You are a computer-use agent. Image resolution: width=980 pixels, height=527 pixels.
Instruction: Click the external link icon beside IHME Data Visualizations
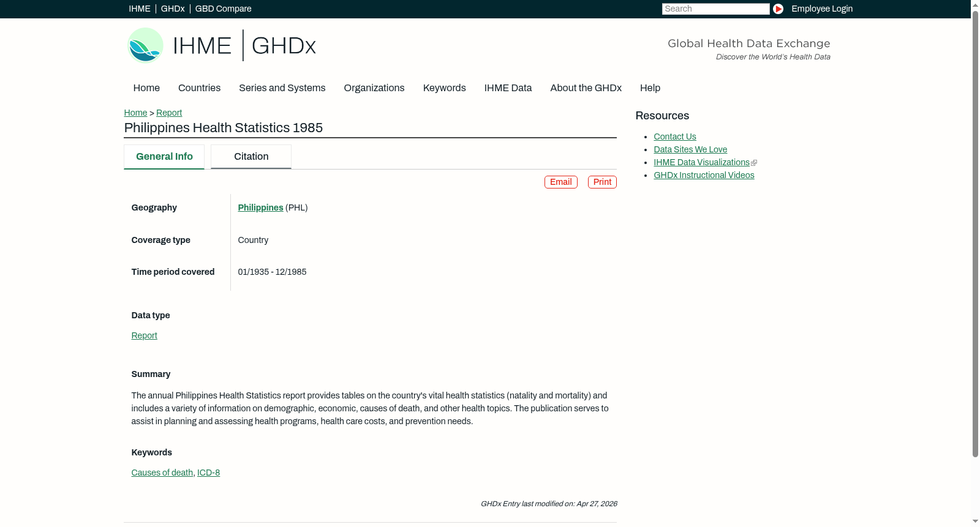click(754, 163)
